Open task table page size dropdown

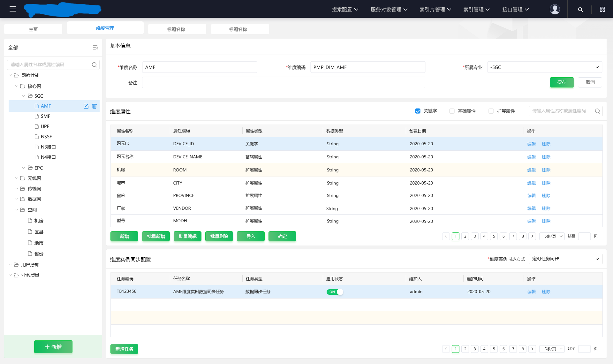coord(552,349)
